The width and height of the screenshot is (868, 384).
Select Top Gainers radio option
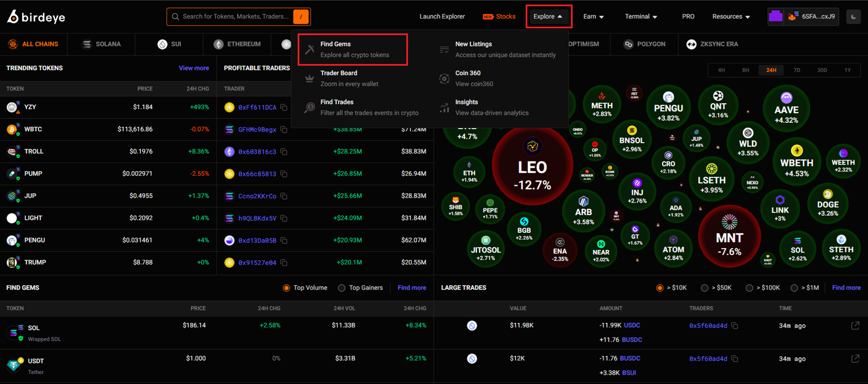pos(360,288)
